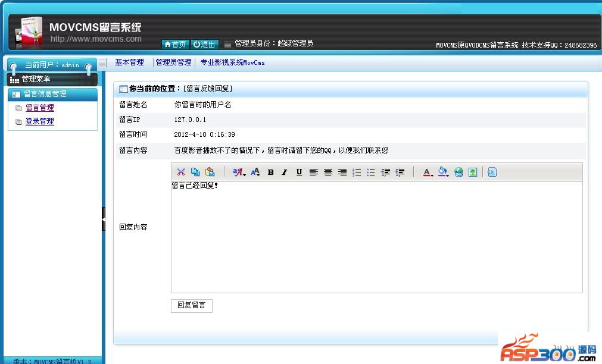Open the font family dropdown

[x=239, y=172]
